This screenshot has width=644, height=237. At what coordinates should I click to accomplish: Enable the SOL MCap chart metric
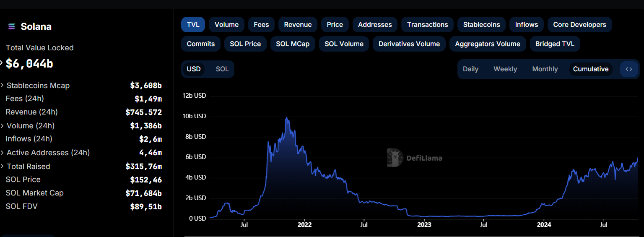293,44
